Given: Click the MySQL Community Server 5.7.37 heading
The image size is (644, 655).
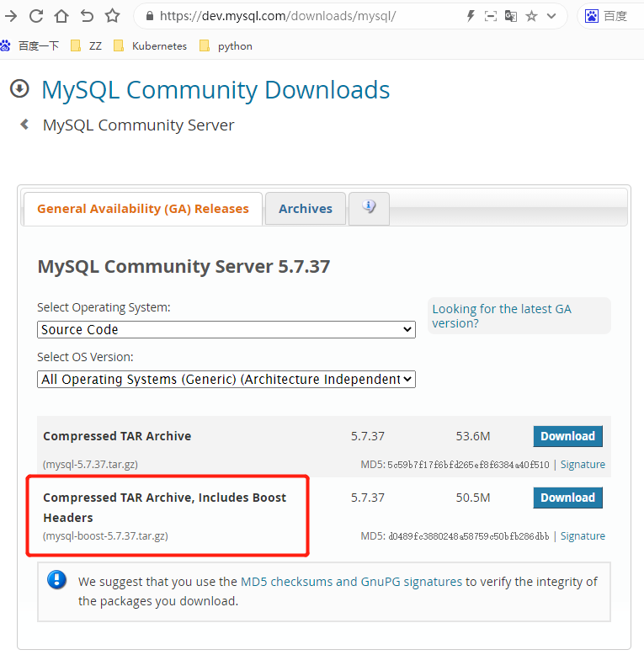Looking at the screenshot, I should pos(184,267).
